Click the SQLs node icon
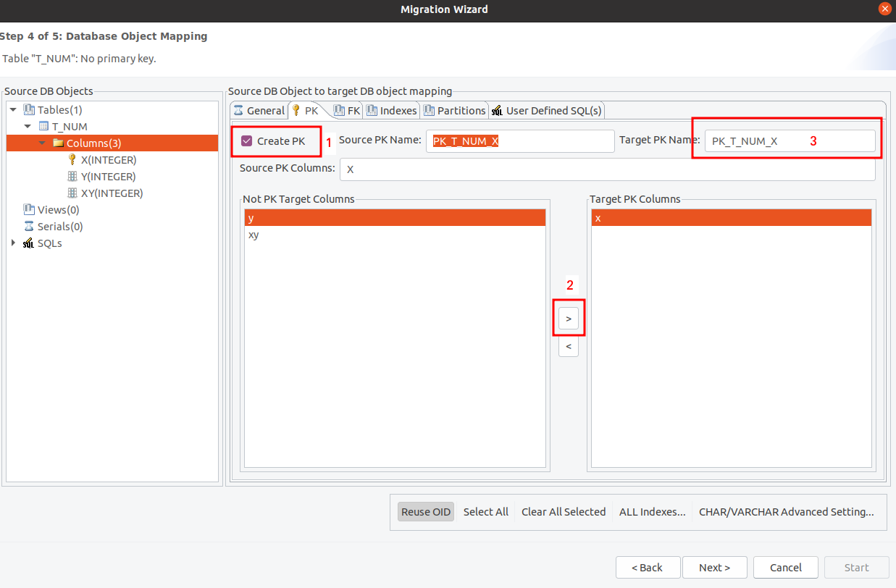This screenshot has width=896, height=588. [x=29, y=243]
